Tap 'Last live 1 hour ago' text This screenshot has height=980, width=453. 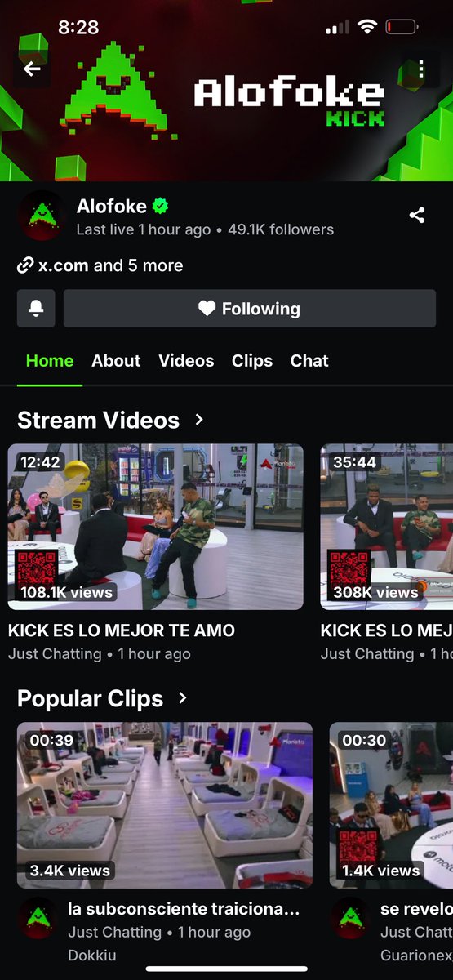pos(144,230)
